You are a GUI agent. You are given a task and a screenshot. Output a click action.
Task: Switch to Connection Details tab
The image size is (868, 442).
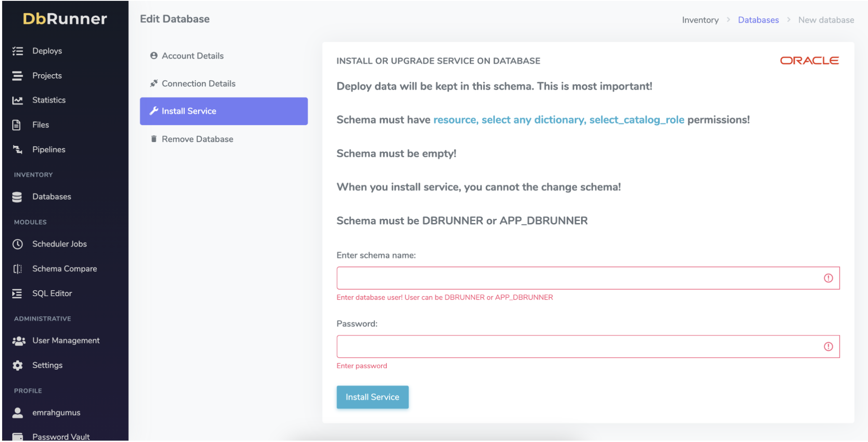point(198,84)
